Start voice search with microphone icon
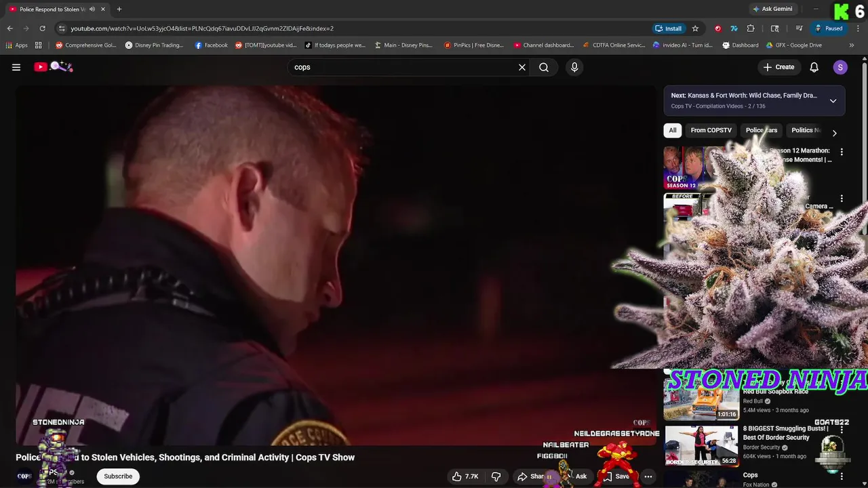The height and width of the screenshot is (488, 868). pos(574,67)
